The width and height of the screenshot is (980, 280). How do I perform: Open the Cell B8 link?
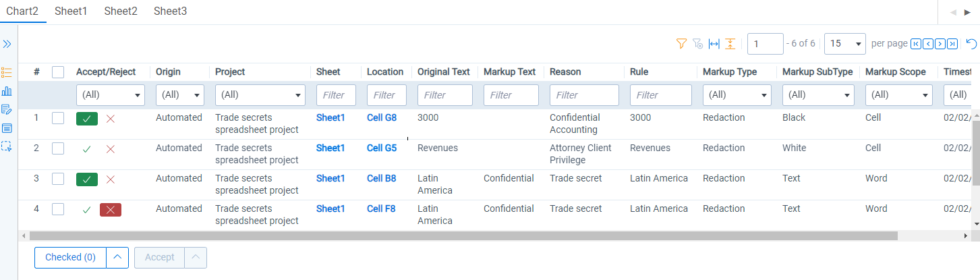pos(382,178)
